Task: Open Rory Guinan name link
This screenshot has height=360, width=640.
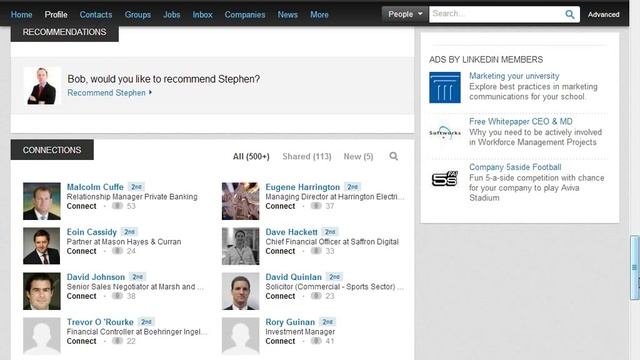Action: [x=290, y=322]
